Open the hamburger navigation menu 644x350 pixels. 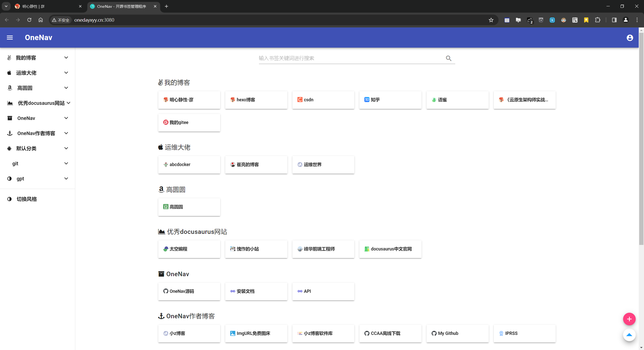point(10,37)
